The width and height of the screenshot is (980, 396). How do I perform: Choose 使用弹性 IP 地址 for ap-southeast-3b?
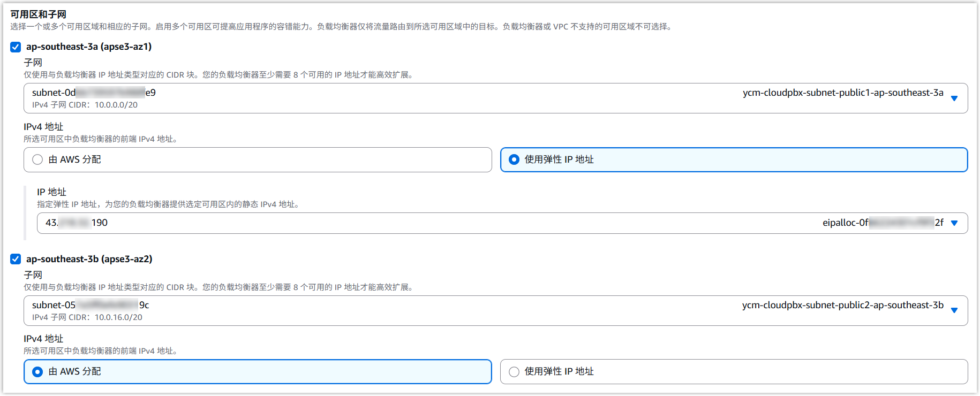514,371
